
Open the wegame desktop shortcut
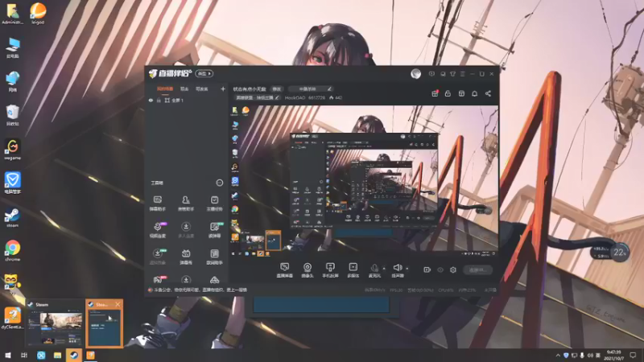pos(13,149)
